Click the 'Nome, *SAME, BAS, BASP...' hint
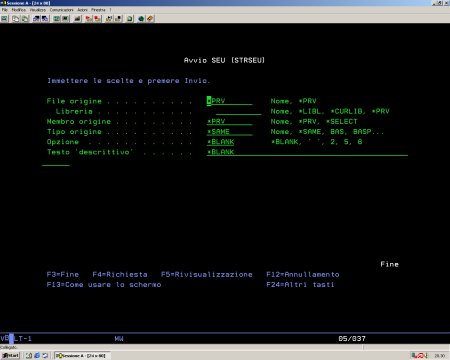450x360 pixels. (x=327, y=132)
